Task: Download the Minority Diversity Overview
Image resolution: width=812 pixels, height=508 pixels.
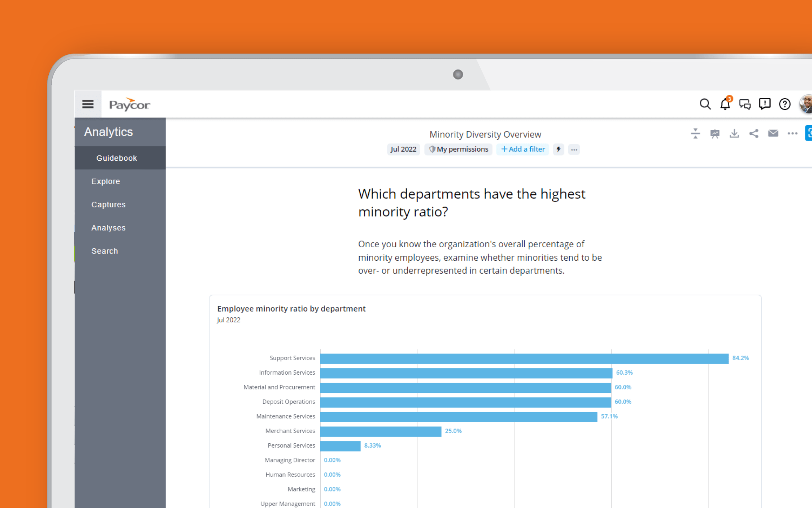Action: (x=734, y=133)
